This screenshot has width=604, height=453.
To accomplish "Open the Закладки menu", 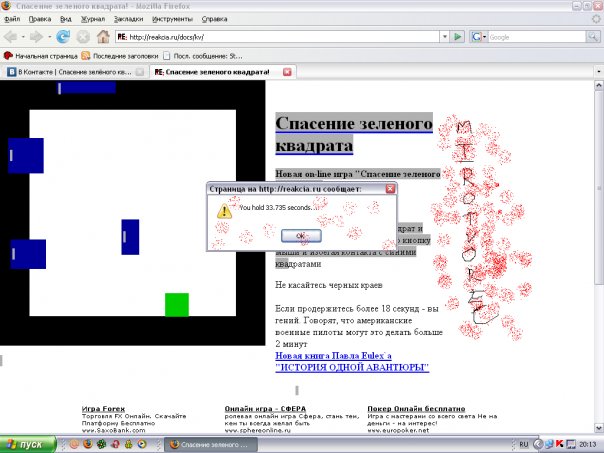I will coord(128,19).
